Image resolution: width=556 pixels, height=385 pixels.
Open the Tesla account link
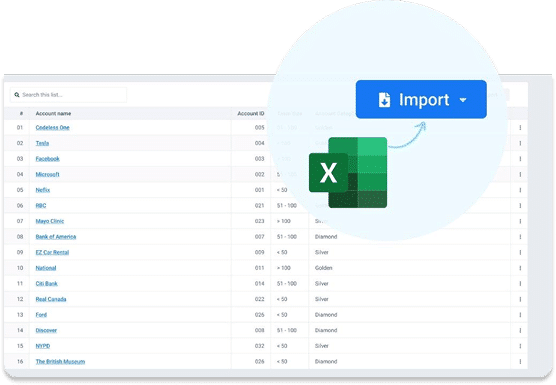point(42,143)
